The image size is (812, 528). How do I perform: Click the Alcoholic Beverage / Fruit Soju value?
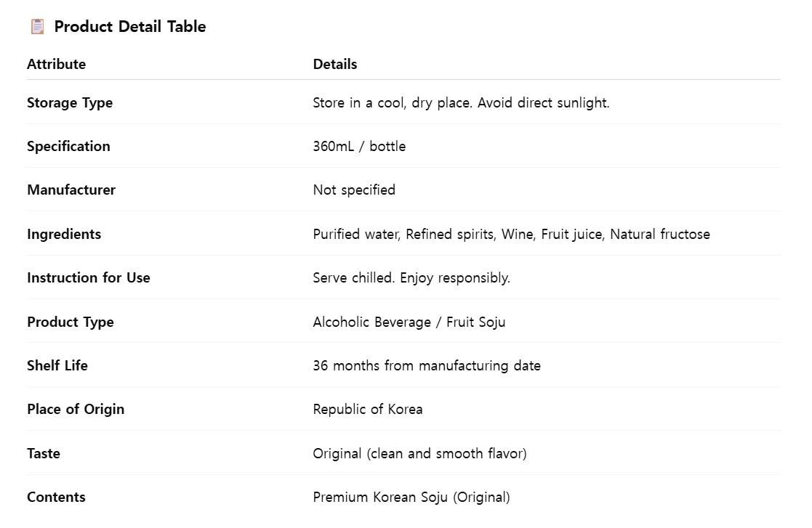click(409, 322)
